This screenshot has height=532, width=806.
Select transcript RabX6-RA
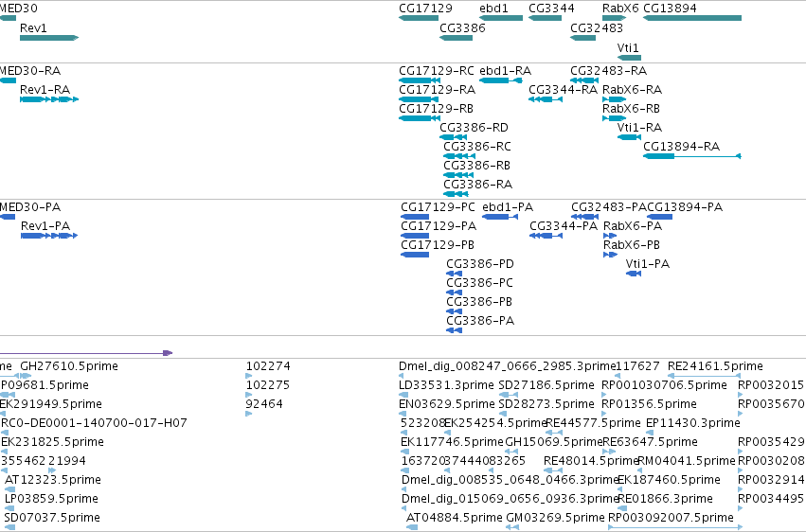[x=614, y=99]
